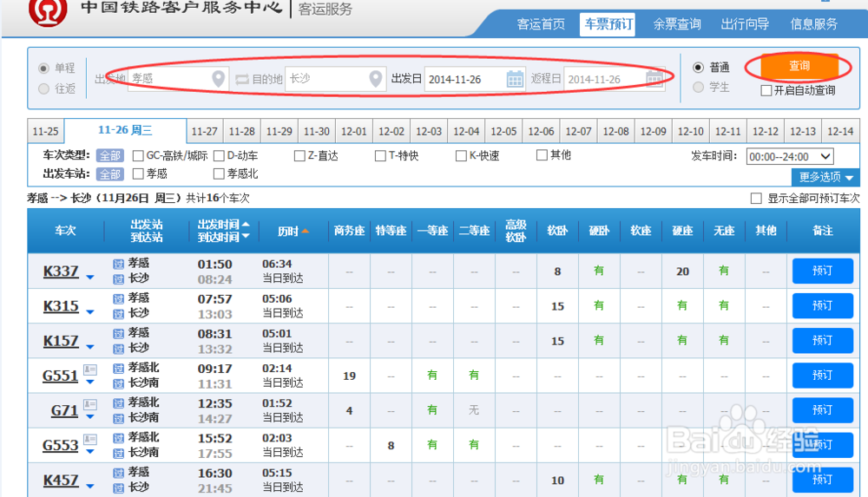Expand G551 train stop details arrow
The width and height of the screenshot is (868, 497).
(x=90, y=382)
